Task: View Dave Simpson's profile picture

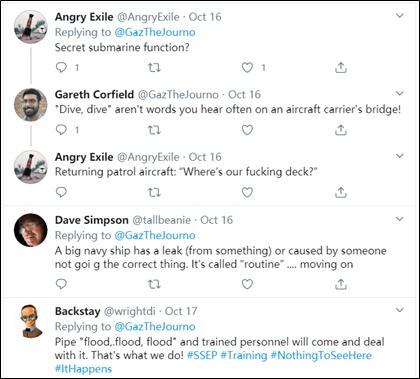Action: point(31,230)
